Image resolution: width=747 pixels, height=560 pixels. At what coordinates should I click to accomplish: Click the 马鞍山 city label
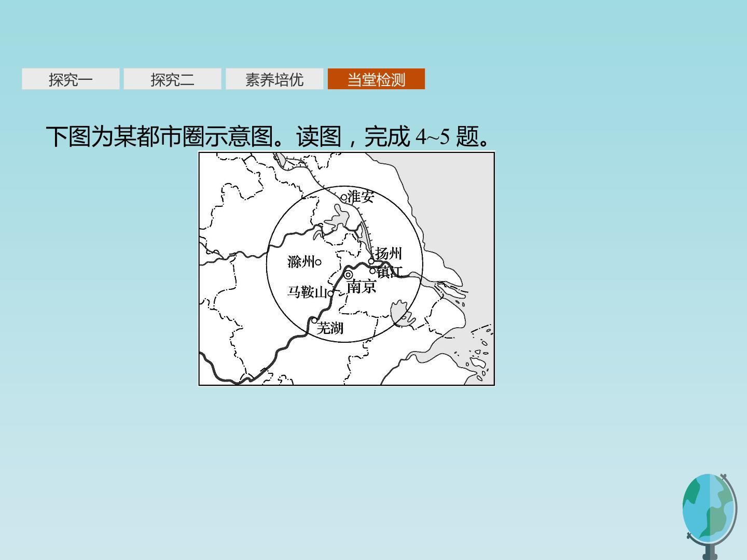click(308, 292)
